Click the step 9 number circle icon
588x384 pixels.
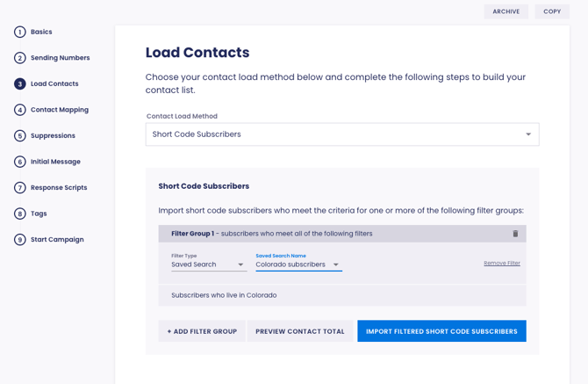click(x=19, y=240)
